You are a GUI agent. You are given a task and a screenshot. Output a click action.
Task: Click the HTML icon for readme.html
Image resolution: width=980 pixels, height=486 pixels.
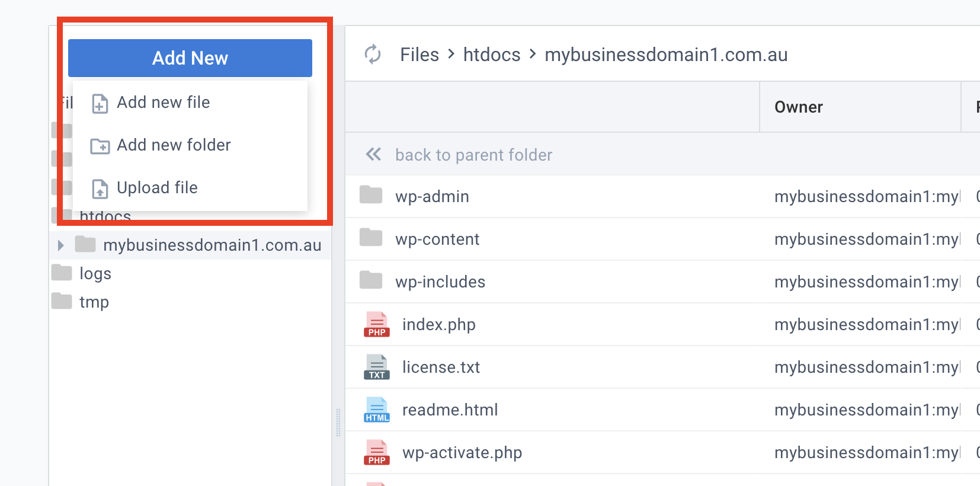coord(376,410)
